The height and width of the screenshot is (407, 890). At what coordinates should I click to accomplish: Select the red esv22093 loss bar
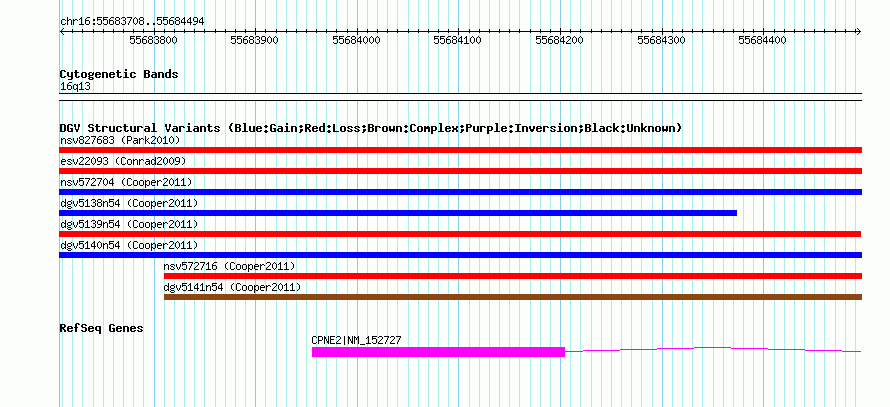[460, 171]
